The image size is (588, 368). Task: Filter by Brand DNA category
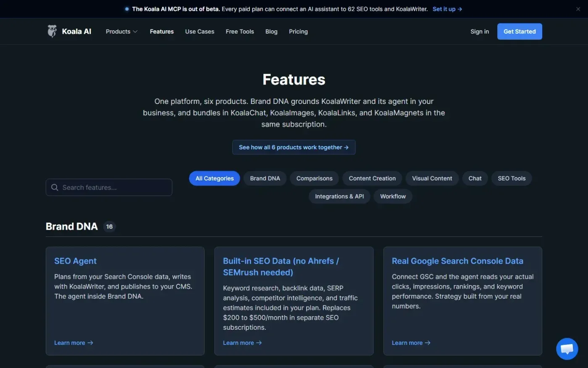pyautogui.click(x=265, y=178)
